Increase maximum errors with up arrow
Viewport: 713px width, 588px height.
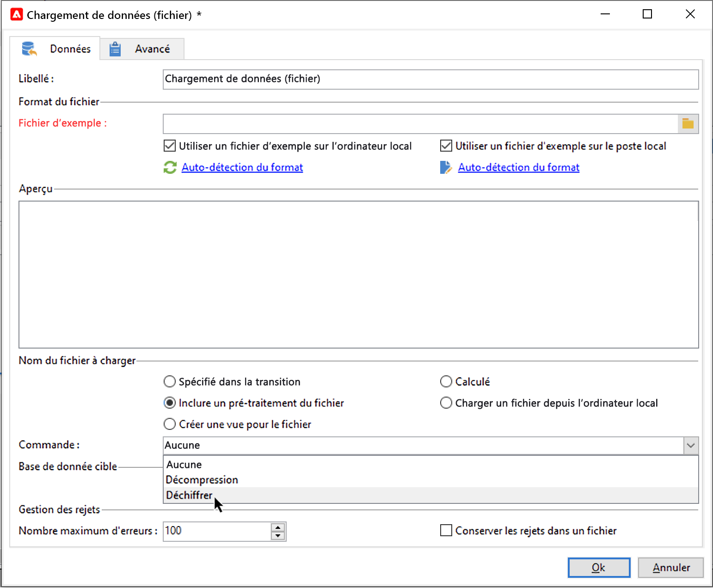pyautogui.click(x=278, y=527)
